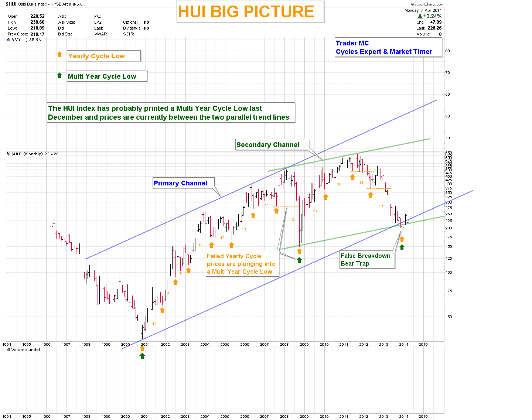Click the small icon before RSI(14) label

[x=9, y=40]
